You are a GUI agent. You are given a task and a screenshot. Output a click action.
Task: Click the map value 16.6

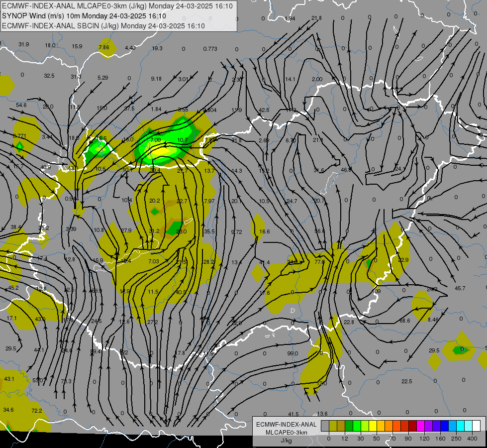point(264,231)
